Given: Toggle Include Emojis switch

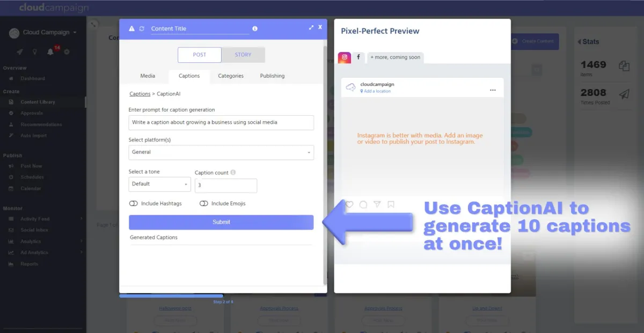Looking at the screenshot, I should [203, 204].
